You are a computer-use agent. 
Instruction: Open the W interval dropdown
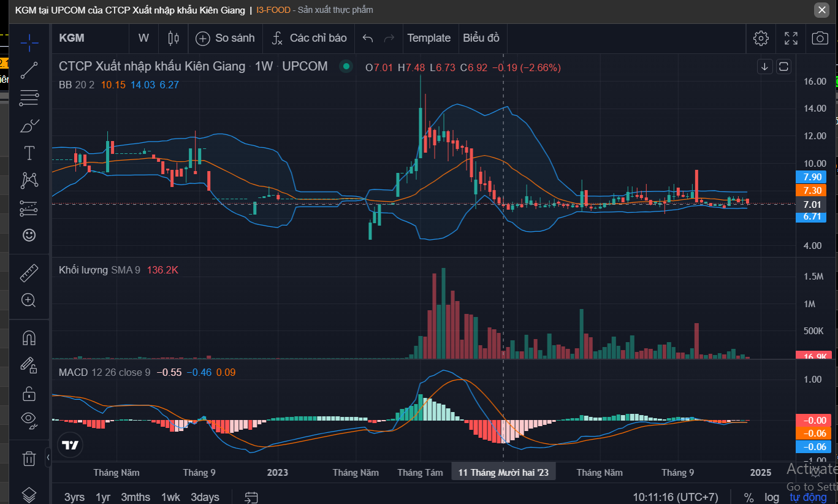[x=143, y=38]
